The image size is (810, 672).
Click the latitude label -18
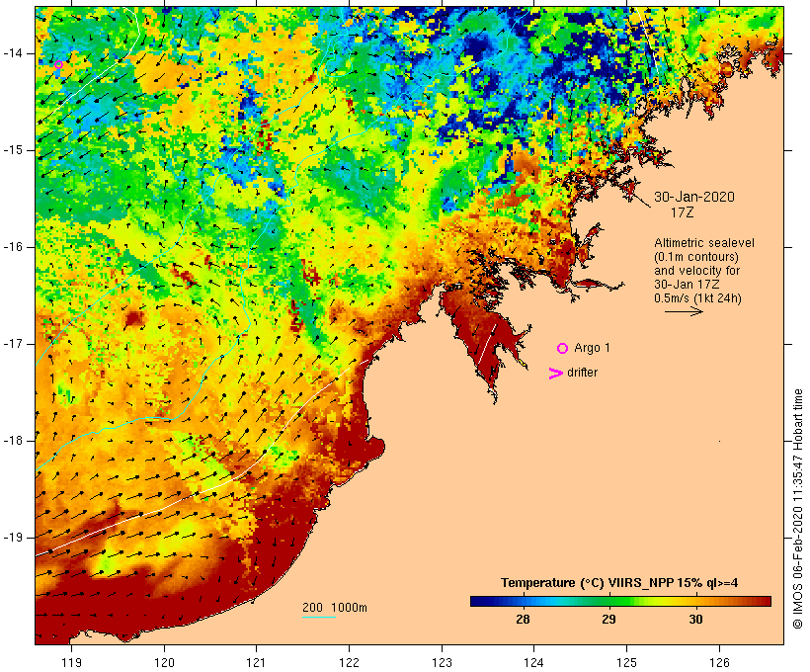[12, 441]
